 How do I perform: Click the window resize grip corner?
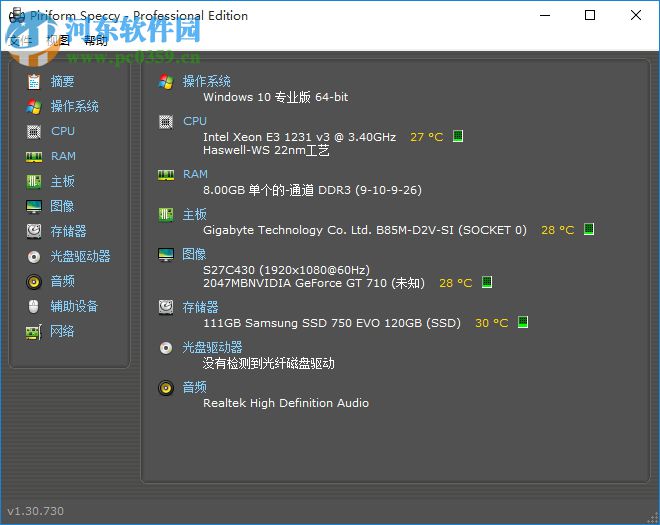point(653,518)
